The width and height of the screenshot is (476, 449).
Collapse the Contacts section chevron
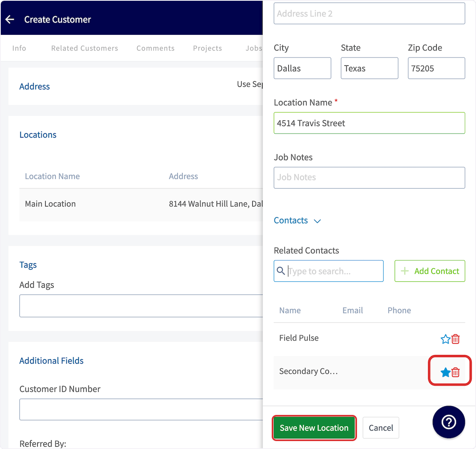(317, 221)
